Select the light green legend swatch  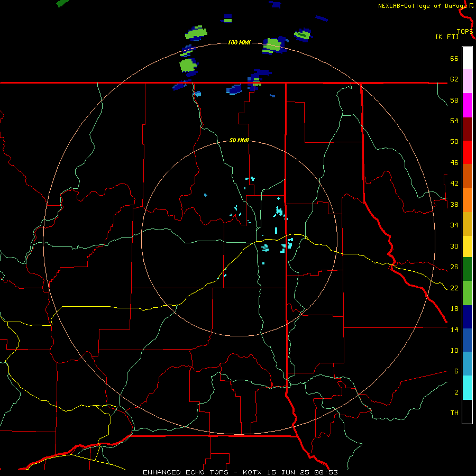point(467,293)
